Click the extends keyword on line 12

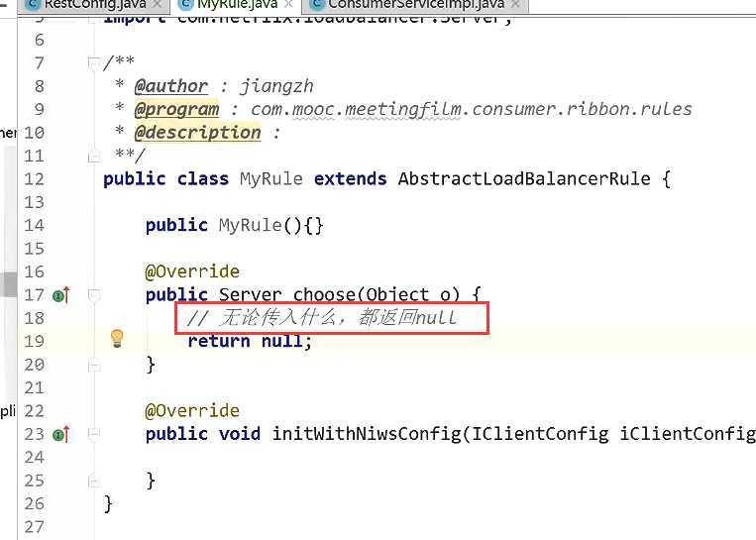click(x=350, y=179)
